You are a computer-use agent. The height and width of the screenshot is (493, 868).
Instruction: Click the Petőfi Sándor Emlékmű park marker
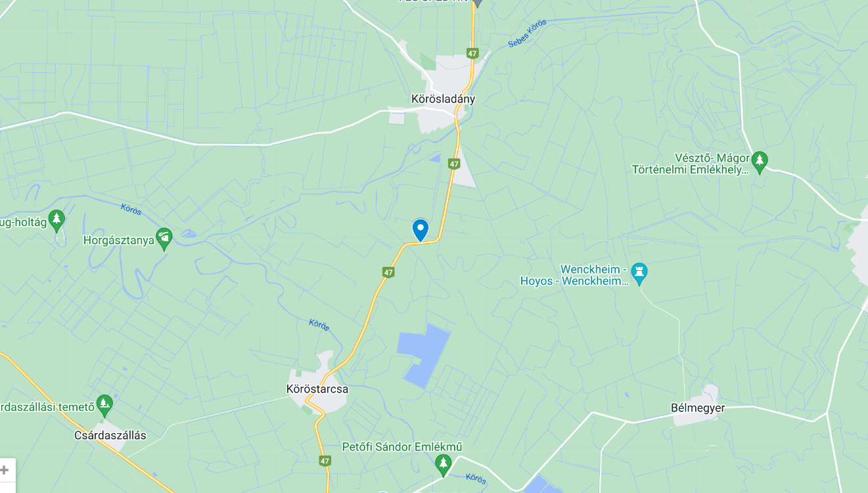(444, 465)
